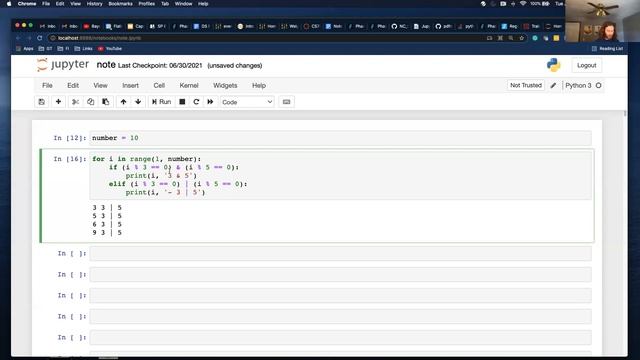Click the Not Trusted button
This screenshot has height=360, width=640.
(526, 85)
